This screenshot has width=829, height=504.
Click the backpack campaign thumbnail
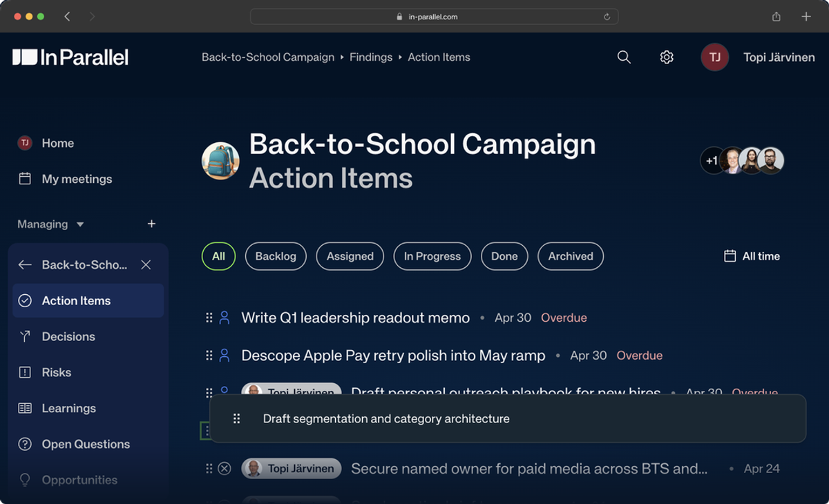[x=220, y=161]
